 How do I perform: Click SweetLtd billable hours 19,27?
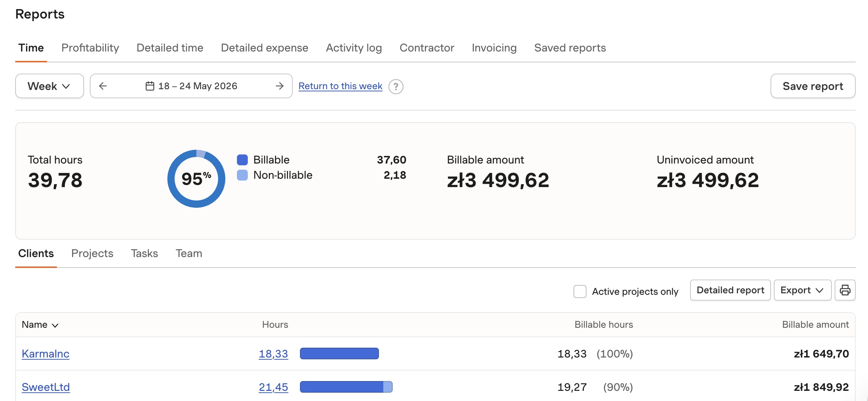tap(572, 387)
